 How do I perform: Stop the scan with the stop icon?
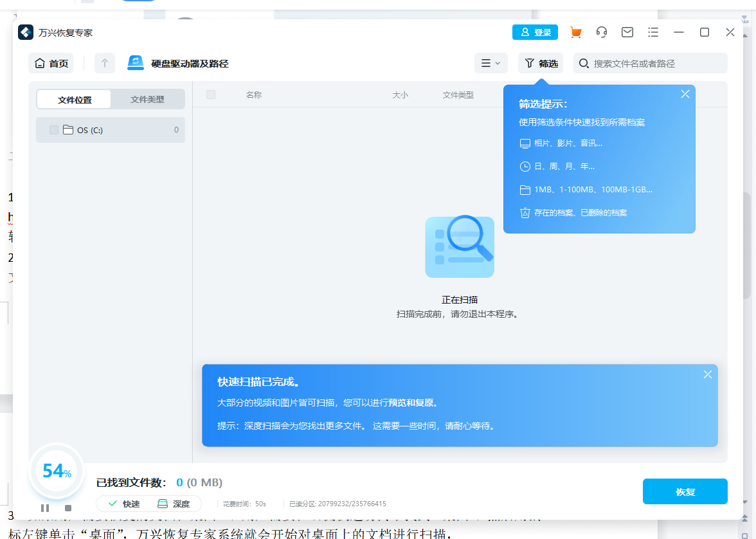pos(67,508)
